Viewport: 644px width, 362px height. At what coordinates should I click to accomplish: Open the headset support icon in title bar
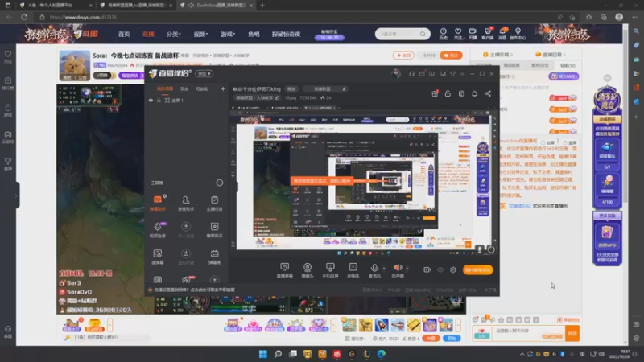(411, 74)
